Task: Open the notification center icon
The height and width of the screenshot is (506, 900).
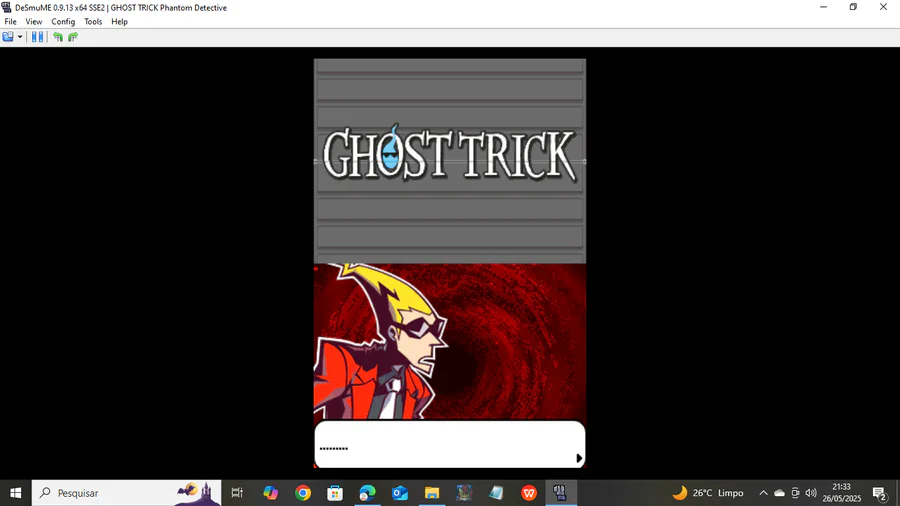Action: (x=879, y=493)
